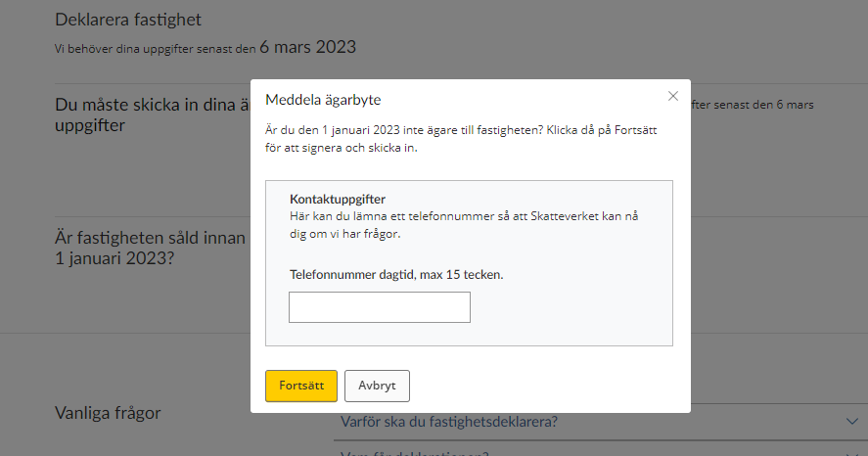Close the Meddela ägarbyte dialog
Image resolution: width=868 pixels, height=456 pixels.
[672, 96]
